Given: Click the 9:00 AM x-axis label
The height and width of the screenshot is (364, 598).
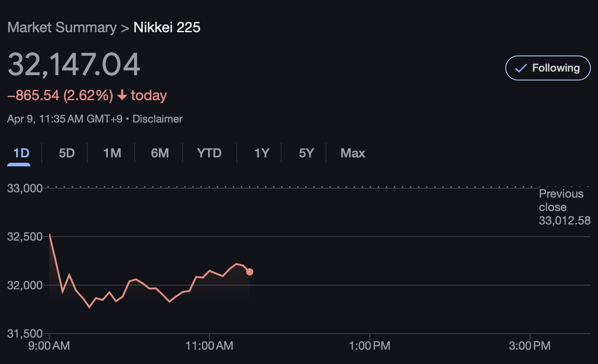Looking at the screenshot, I should point(49,346).
